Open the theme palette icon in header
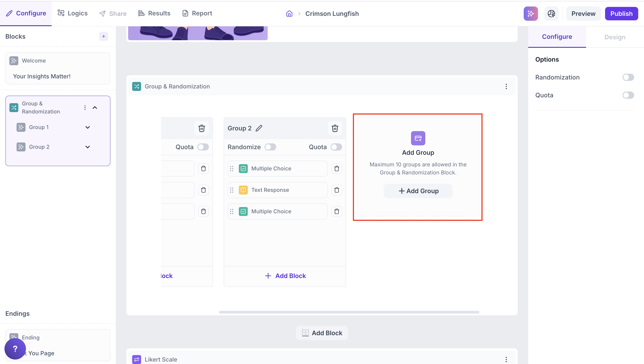Image resolution: width=644 pixels, height=364 pixels. (551, 13)
